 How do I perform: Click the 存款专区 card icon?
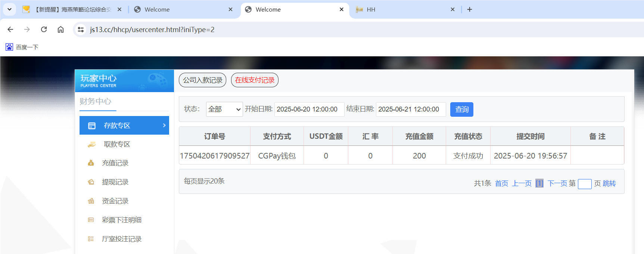[x=92, y=126]
